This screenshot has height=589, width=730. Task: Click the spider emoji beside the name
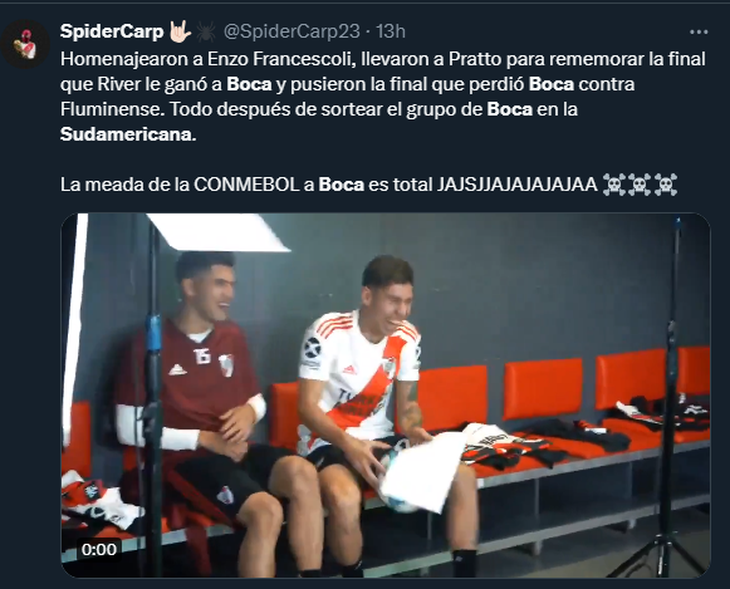[x=205, y=32]
